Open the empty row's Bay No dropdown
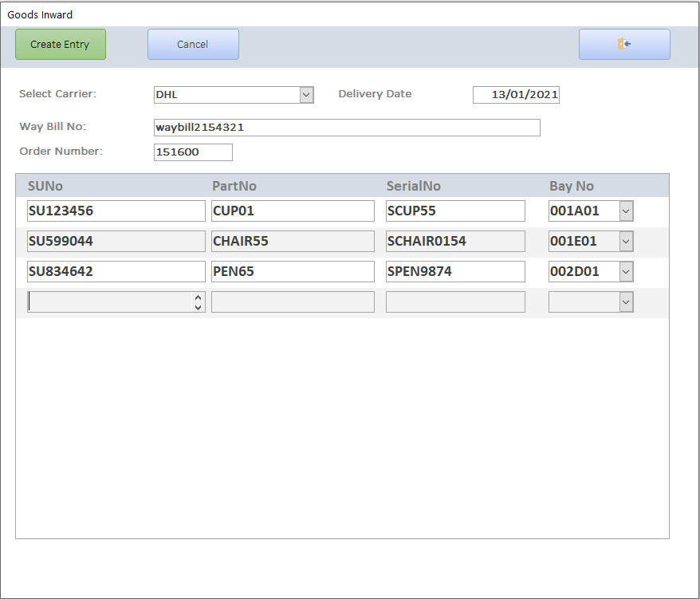 (x=626, y=302)
